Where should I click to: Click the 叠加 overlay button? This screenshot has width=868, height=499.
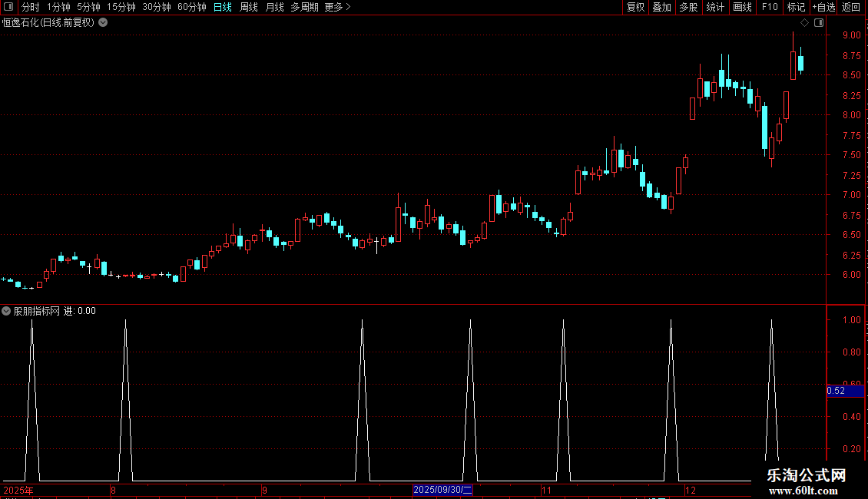point(661,7)
